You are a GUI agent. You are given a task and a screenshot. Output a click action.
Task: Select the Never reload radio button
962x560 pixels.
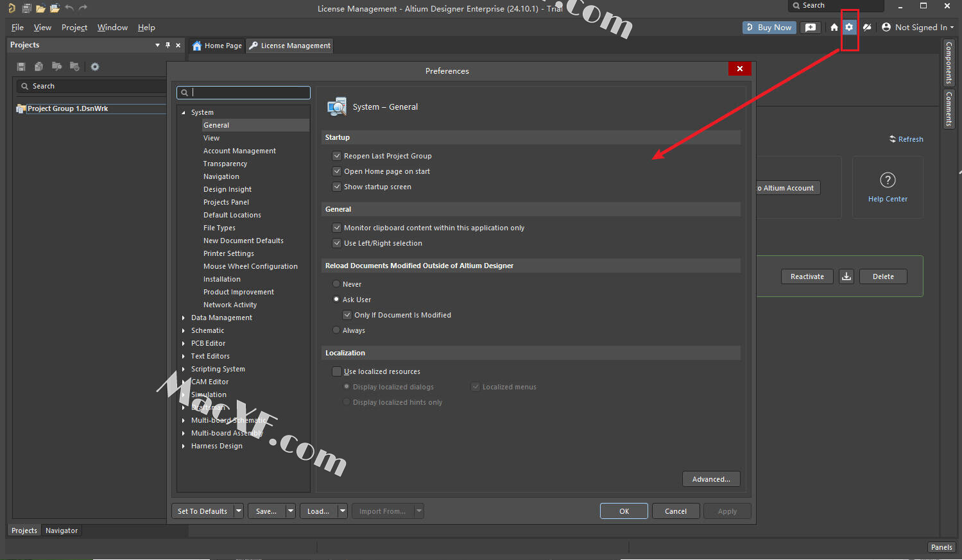pos(336,284)
